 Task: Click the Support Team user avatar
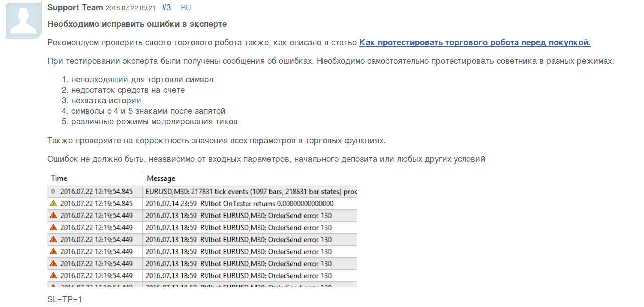(x=24, y=20)
